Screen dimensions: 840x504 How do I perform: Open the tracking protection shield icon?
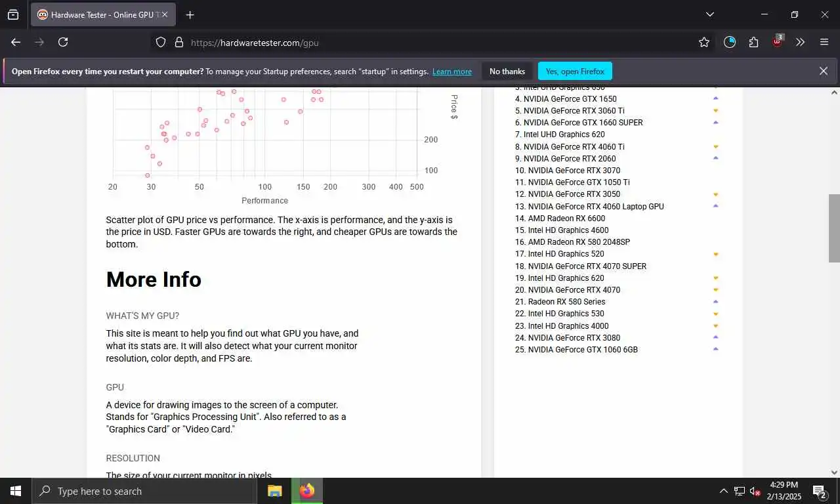coord(161,42)
